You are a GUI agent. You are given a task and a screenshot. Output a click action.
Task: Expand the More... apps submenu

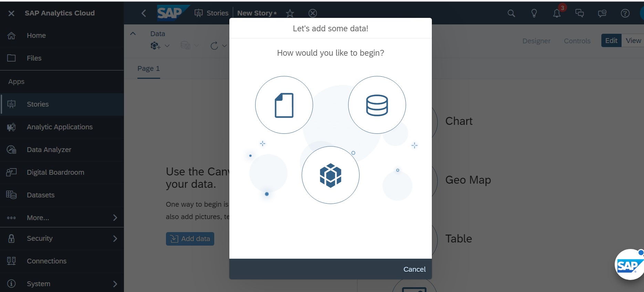(x=115, y=218)
